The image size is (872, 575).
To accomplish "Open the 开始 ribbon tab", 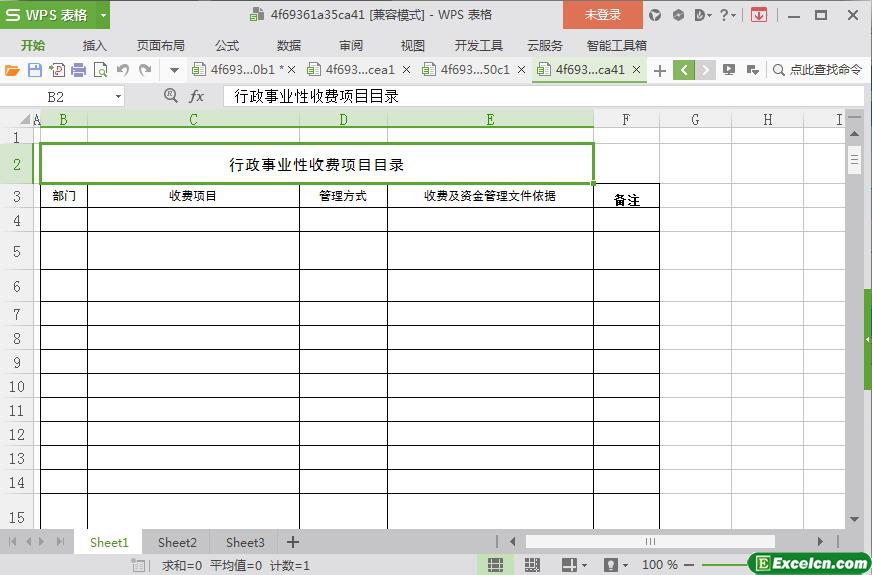I will pyautogui.click(x=33, y=46).
